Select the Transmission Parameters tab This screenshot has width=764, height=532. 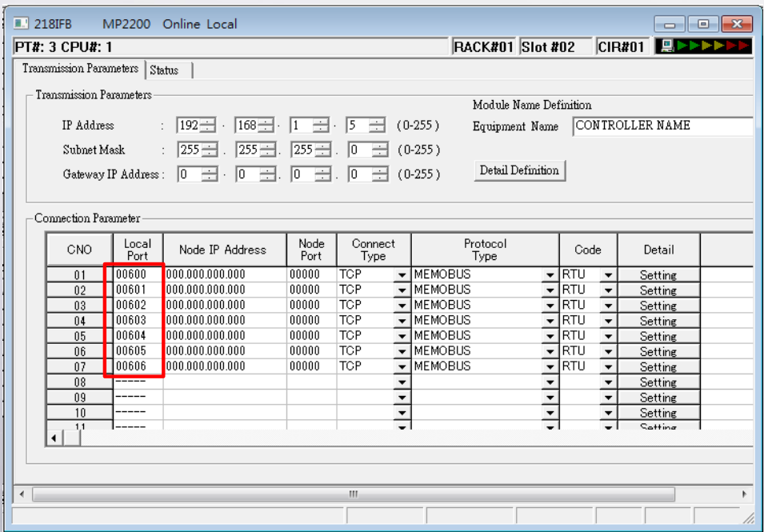coord(80,68)
